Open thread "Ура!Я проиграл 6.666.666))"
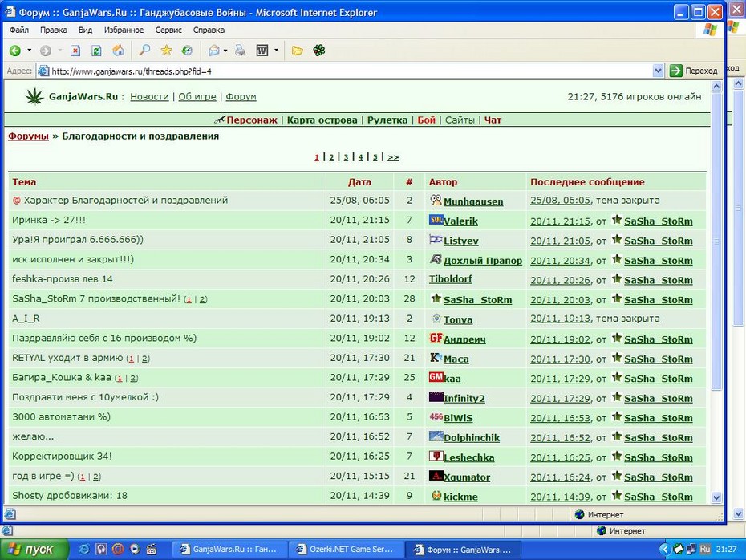 click(78, 240)
